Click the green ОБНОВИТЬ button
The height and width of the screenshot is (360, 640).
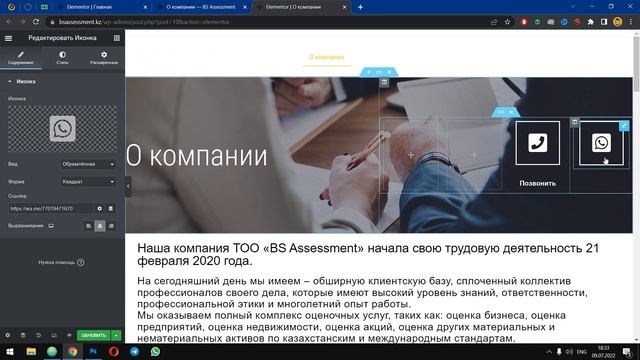pos(93,335)
